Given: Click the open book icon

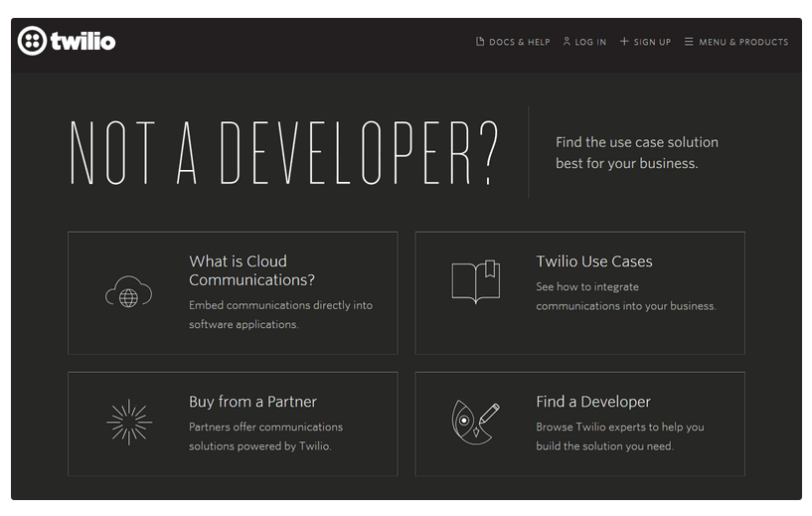Looking at the screenshot, I should coord(476,281).
